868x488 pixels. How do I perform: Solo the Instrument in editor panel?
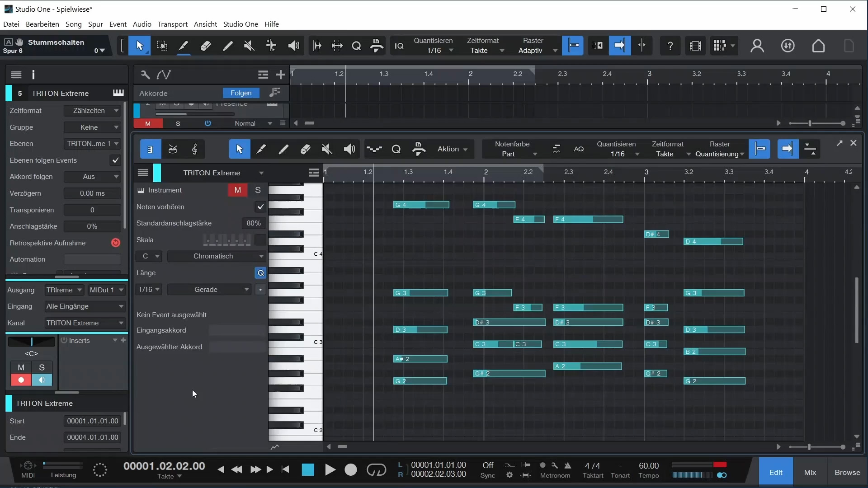258,190
